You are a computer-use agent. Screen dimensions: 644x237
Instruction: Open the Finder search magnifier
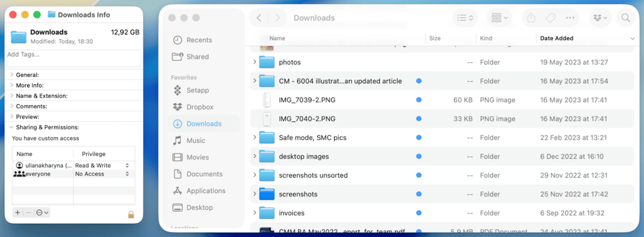(x=625, y=18)
